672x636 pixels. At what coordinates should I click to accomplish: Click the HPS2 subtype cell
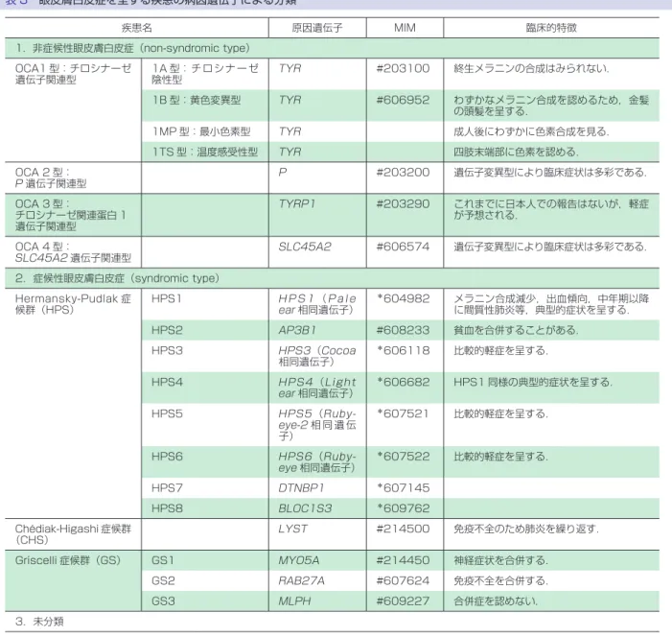pos(205,330)
